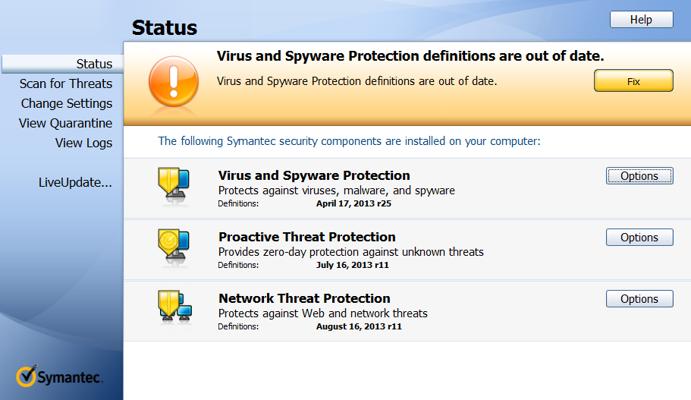Open Change Settings from sidebar
The width and height of the screenshot is (691, 400).
[x=66, y=103]
